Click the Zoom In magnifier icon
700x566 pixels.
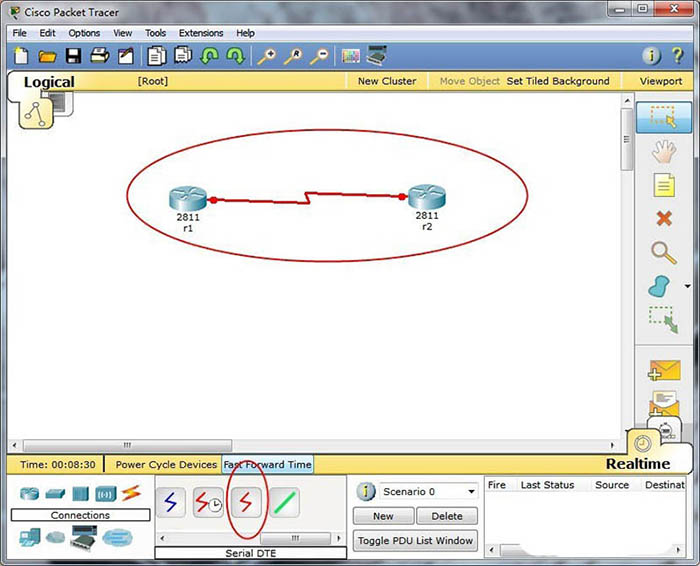[267, 56]
